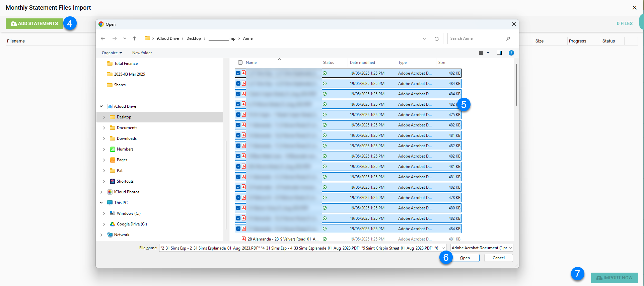
Task: Select the iCloud Photos item
Action: tap(126, 192)
